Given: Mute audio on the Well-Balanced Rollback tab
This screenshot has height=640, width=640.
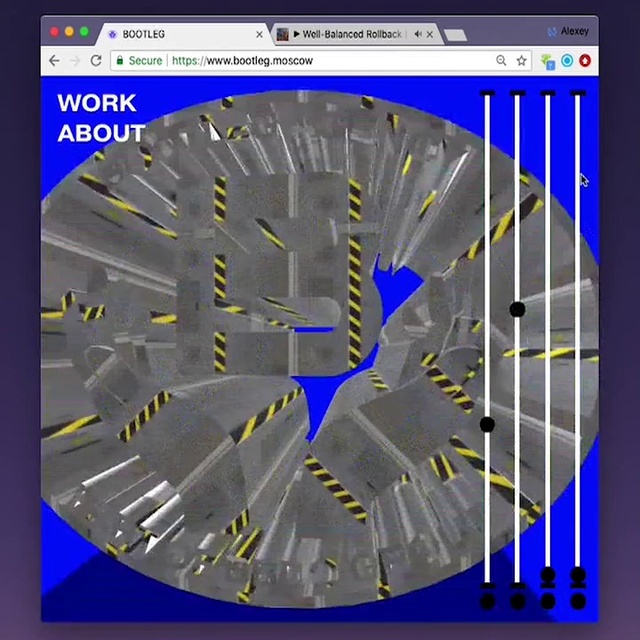Looking at the screenshot, I should click(417, 34).
